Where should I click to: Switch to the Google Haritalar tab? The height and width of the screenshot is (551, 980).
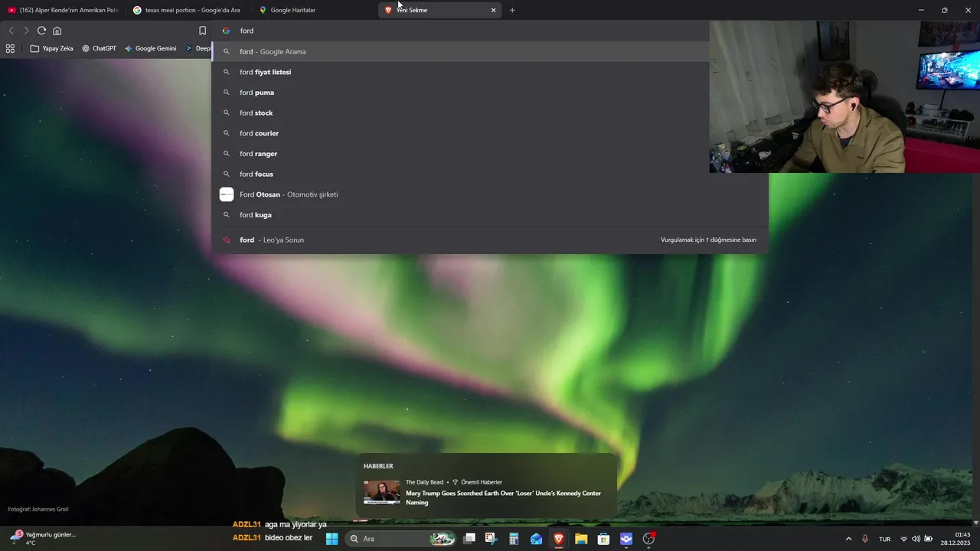[312, 10]
